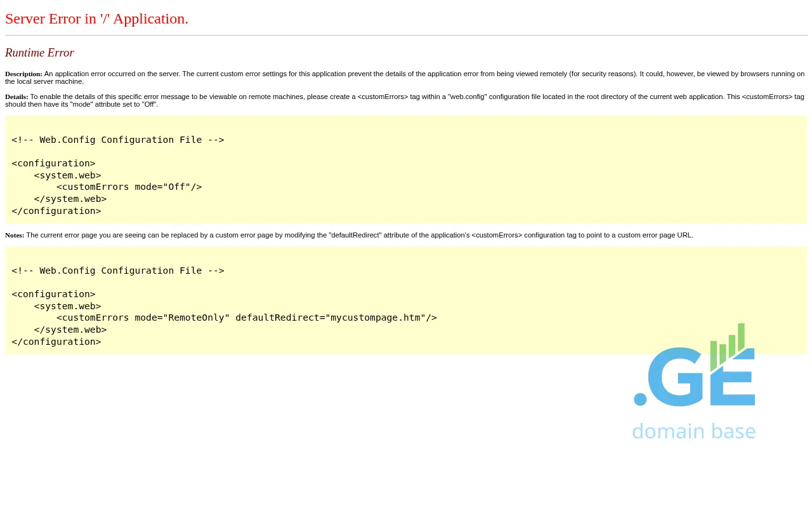Click the bold 'Details:' label
The image size is (812, 508).
point(16,97)
